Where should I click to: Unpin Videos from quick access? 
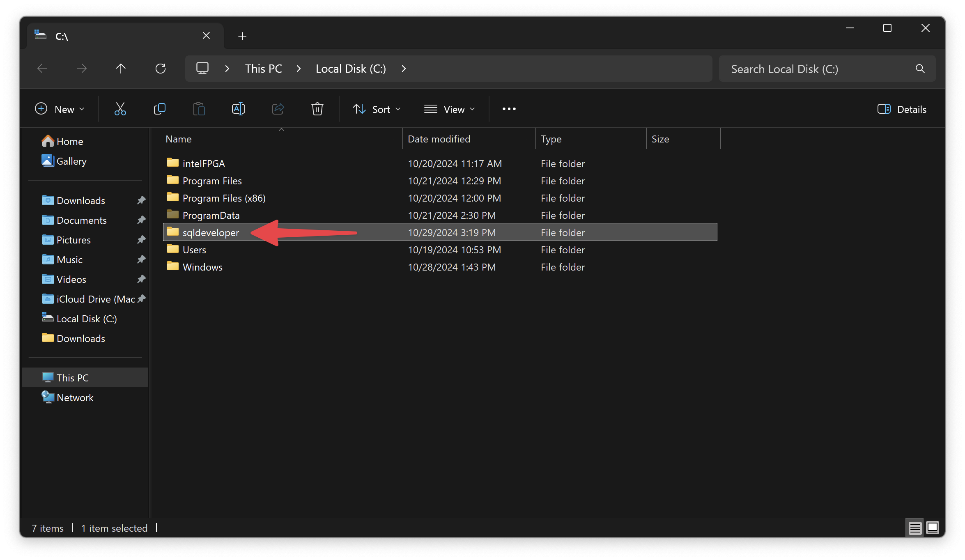tap(141, 279)
